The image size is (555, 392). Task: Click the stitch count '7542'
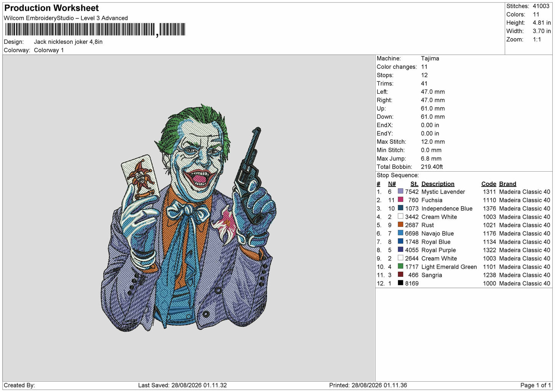412,192
